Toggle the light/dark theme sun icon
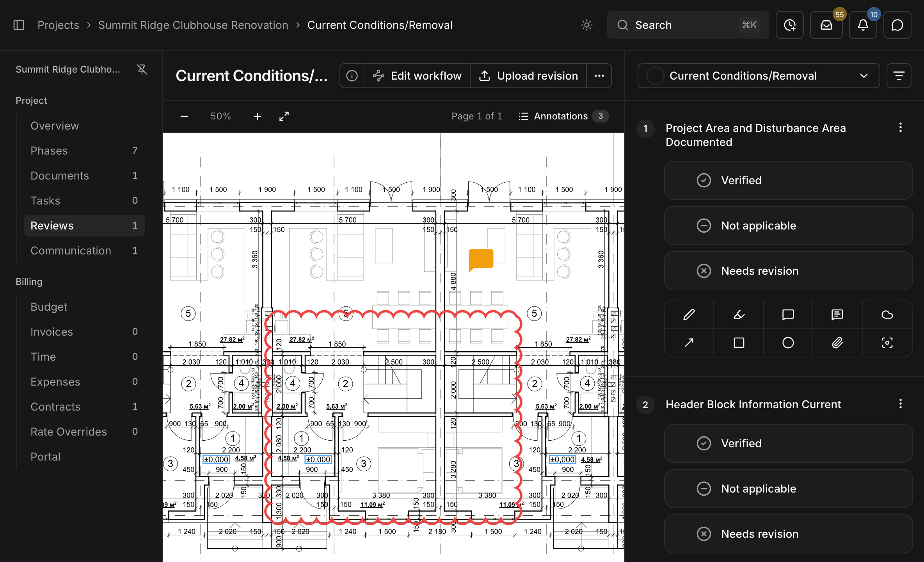The height and width of the screenshot is (562, 924). pyautogui.click(x=586, y=25)
